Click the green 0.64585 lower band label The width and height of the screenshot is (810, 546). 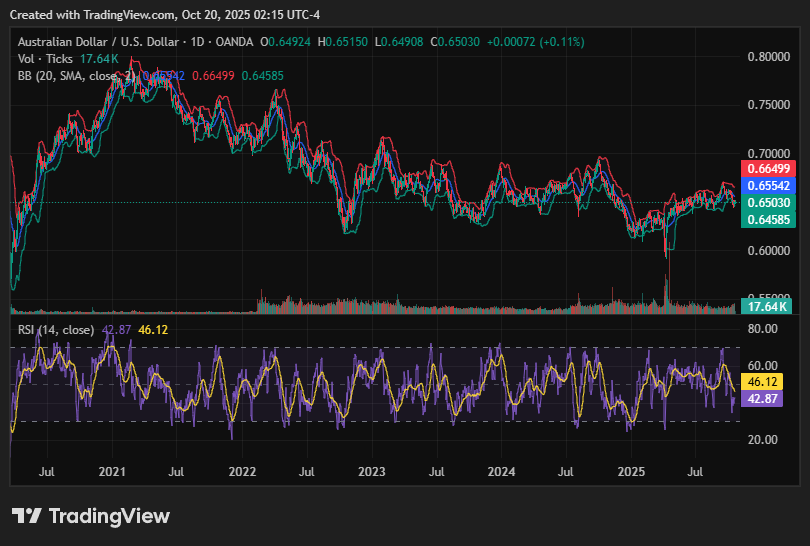(x=767, y=218)
